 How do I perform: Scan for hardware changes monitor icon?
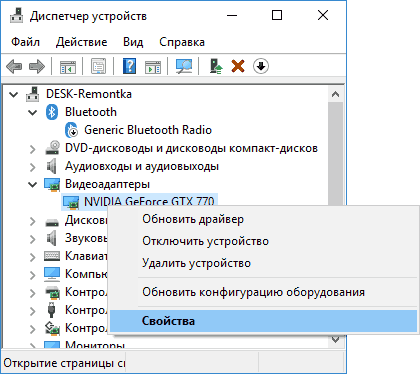pos(184,66)
